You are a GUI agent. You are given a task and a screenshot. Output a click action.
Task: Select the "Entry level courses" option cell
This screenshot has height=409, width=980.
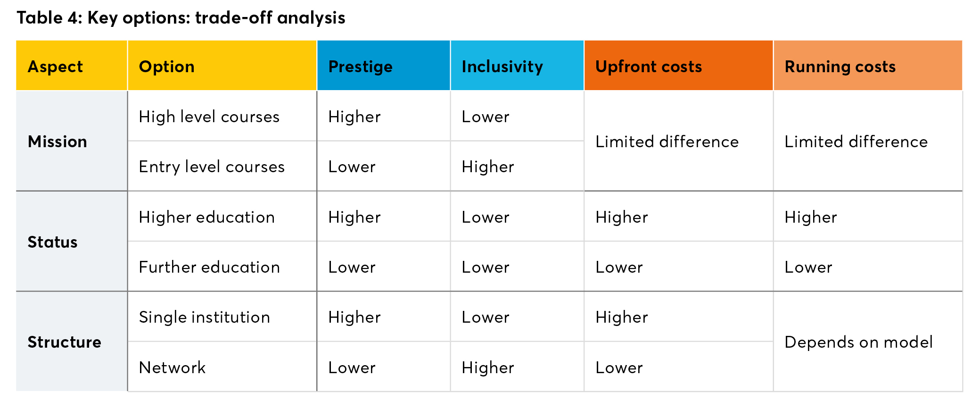pyautogui.click(x=212, y=167)
